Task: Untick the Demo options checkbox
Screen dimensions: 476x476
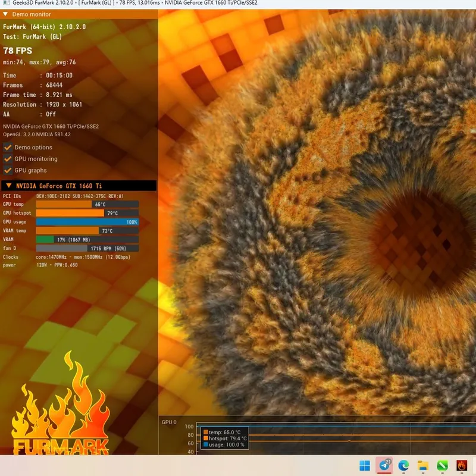Action: (x=8, y=148)
